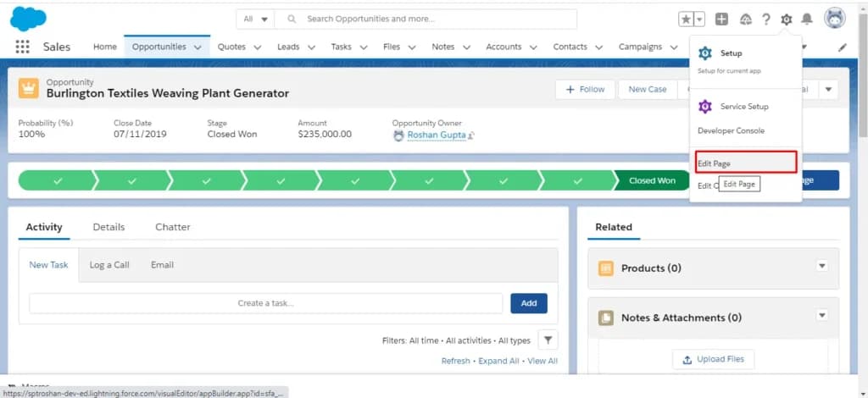Select the Log a Call sub-tab

109,265
